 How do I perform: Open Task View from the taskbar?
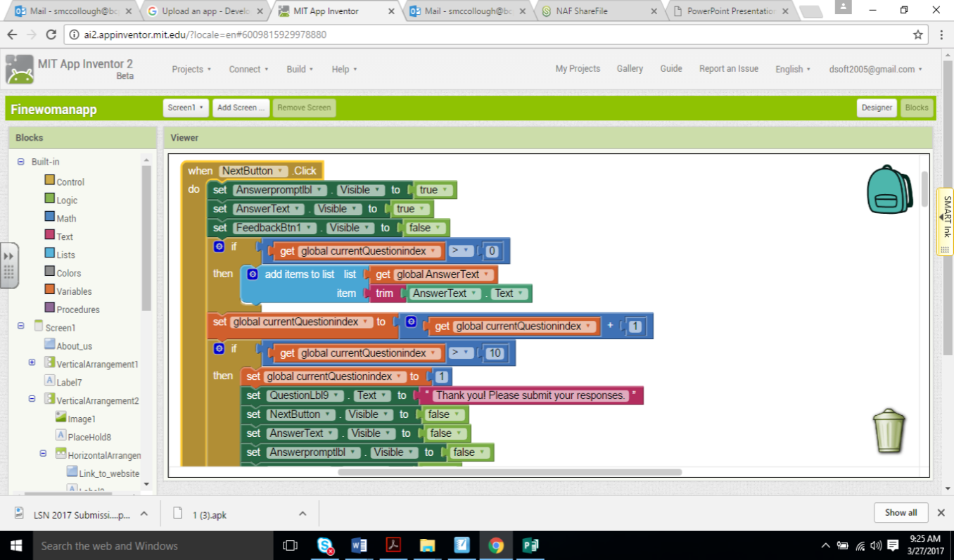290,545
